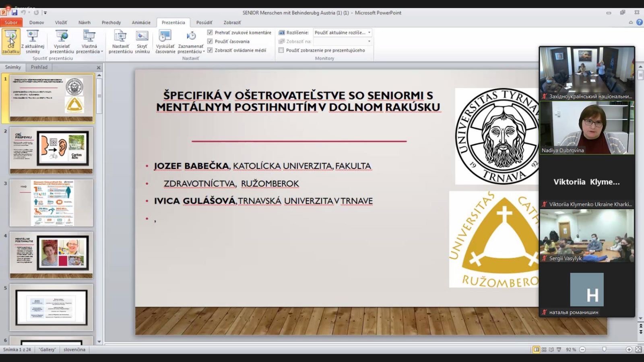Screen dimensions: 644x362
Task: Fit the slide to the current window
Action: click(638, 350)
